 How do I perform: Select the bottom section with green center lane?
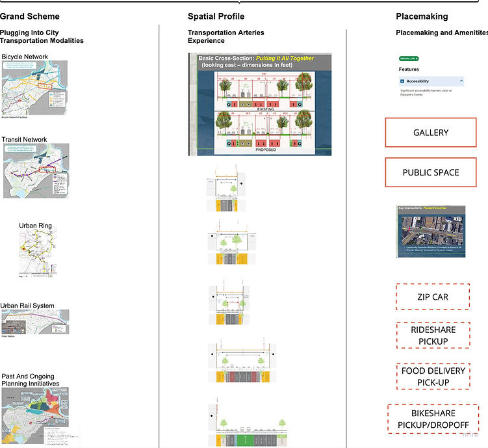(248, 422)
